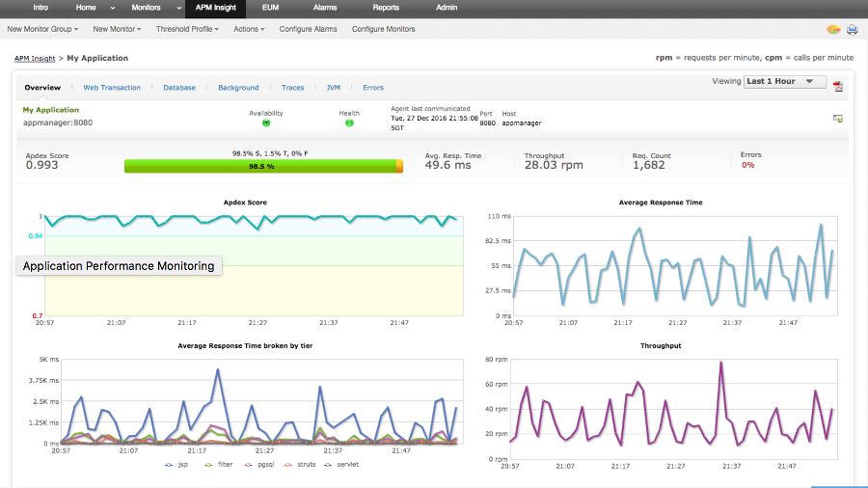Hide the struts series in the legend
Screen dimensions: 868x488
[300, 465]
